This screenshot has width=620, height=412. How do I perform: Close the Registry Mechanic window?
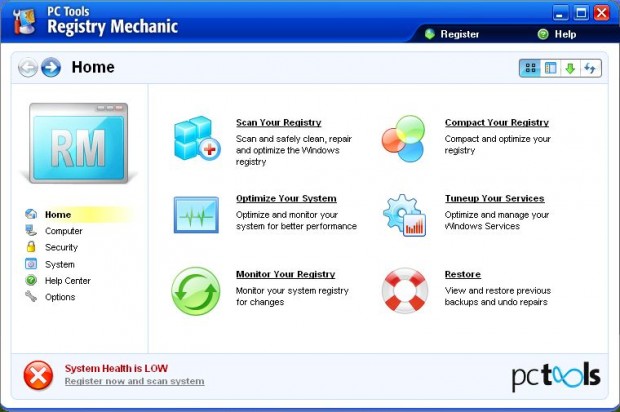[601, 13]
